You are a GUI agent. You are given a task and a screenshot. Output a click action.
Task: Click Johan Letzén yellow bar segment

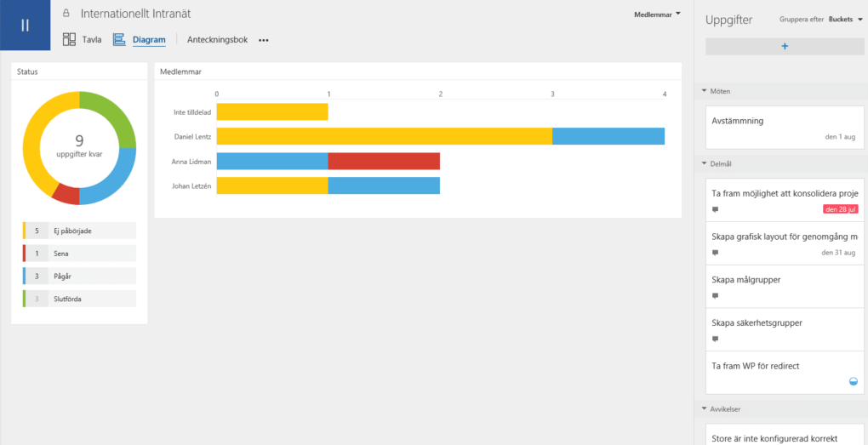271,185
